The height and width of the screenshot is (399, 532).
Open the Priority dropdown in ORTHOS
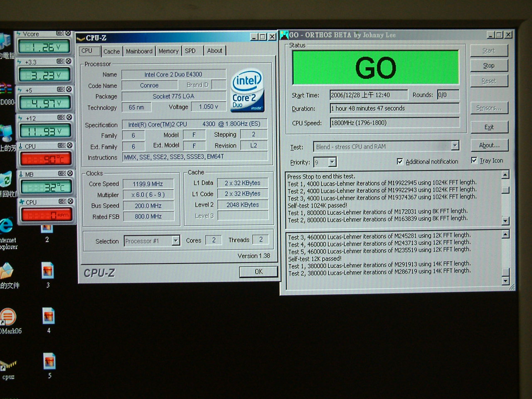[x=332, y=162]
